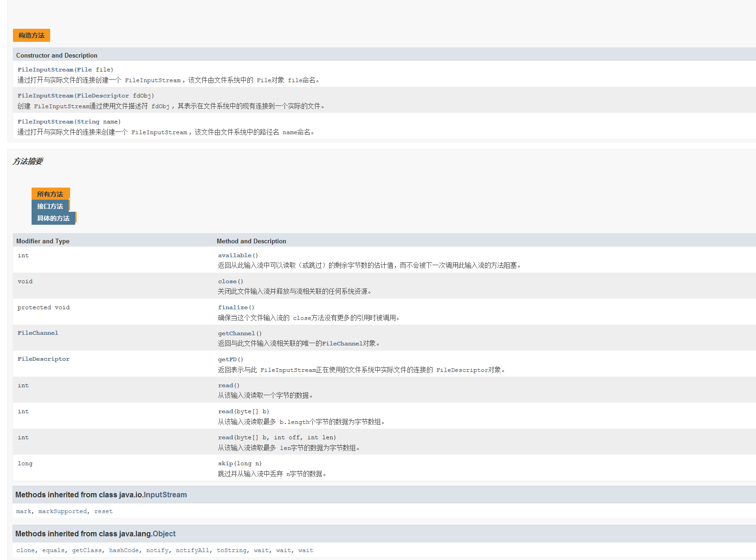Open FileChannel return type link
Image resolution: width=756 pixels, height=560 pixels.
[38, 333]
